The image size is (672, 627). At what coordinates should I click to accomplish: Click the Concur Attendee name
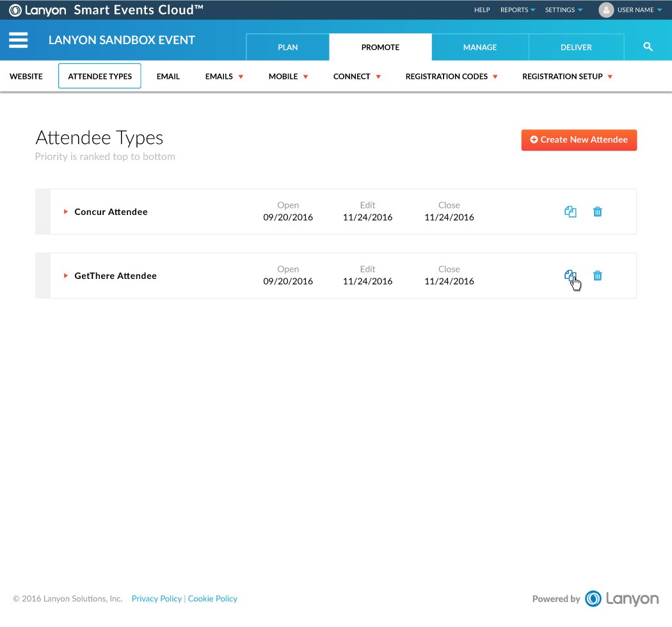click(111, 212)
